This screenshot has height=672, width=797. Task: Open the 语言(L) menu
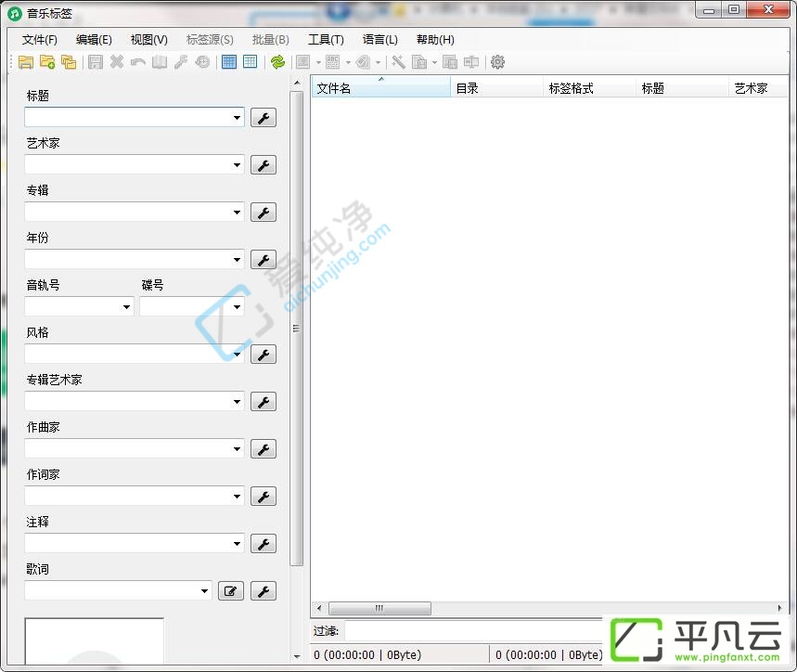[x=380, y=40]
